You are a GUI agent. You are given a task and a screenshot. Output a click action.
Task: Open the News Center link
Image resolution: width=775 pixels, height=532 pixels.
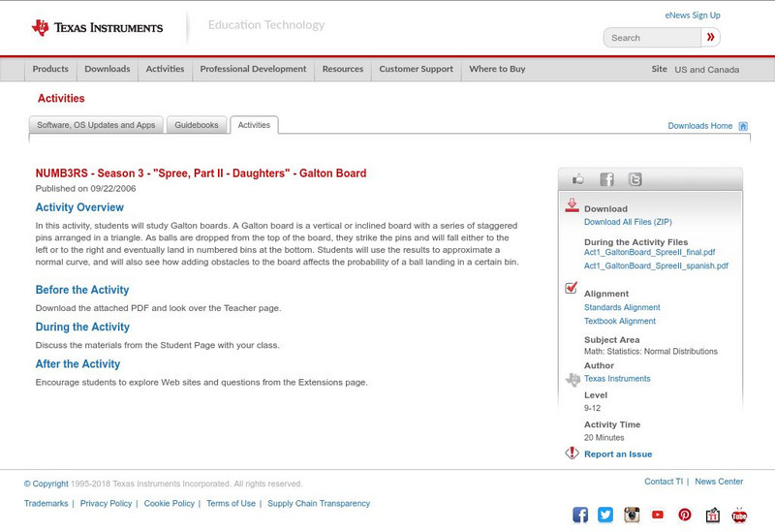719,482
